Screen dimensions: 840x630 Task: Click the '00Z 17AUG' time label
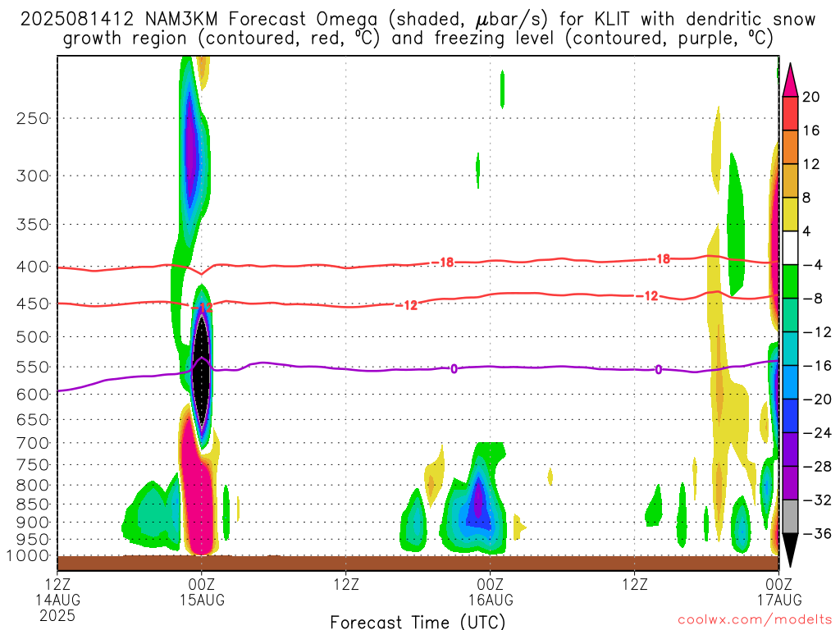(x=779, y=591)
